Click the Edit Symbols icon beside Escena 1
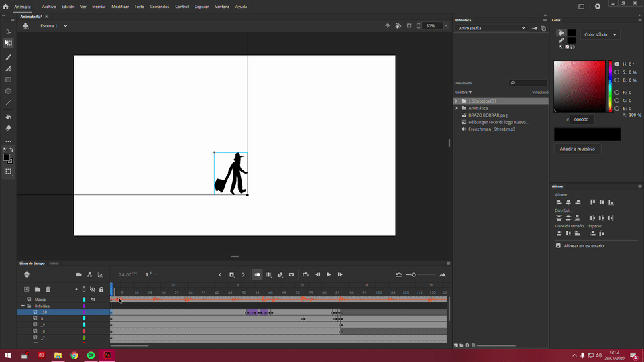 tap(25, 26)
